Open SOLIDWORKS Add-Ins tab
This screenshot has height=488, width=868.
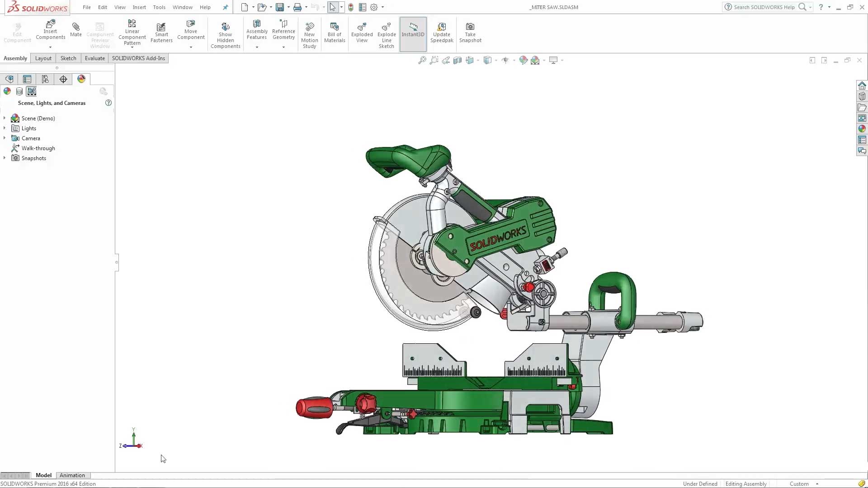click(x=138, y=58)
